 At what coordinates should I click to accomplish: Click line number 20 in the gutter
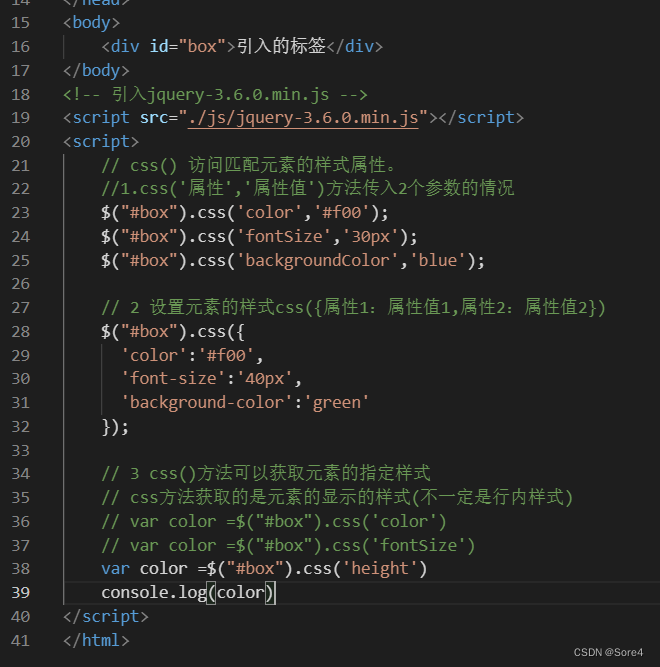tap(20, 142)
